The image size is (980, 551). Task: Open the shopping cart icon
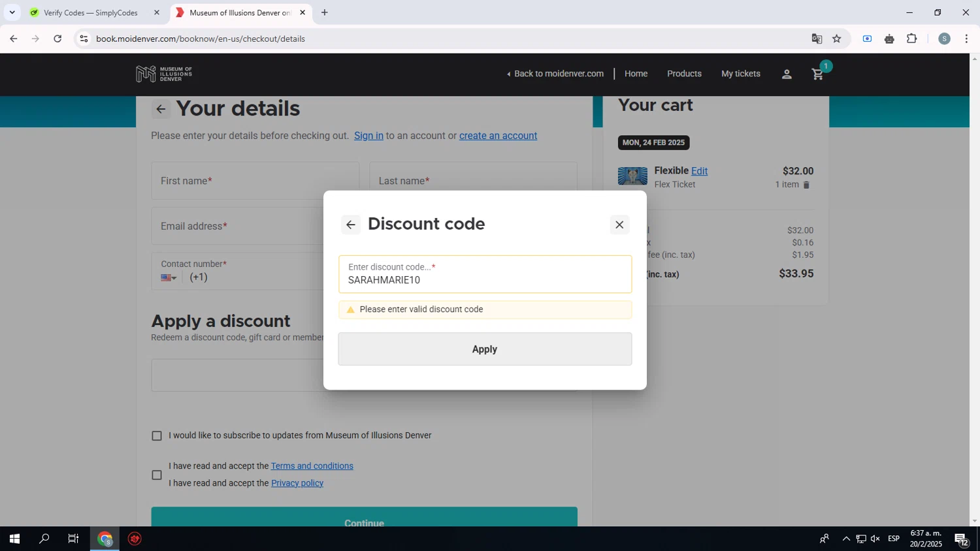point(817,74)
